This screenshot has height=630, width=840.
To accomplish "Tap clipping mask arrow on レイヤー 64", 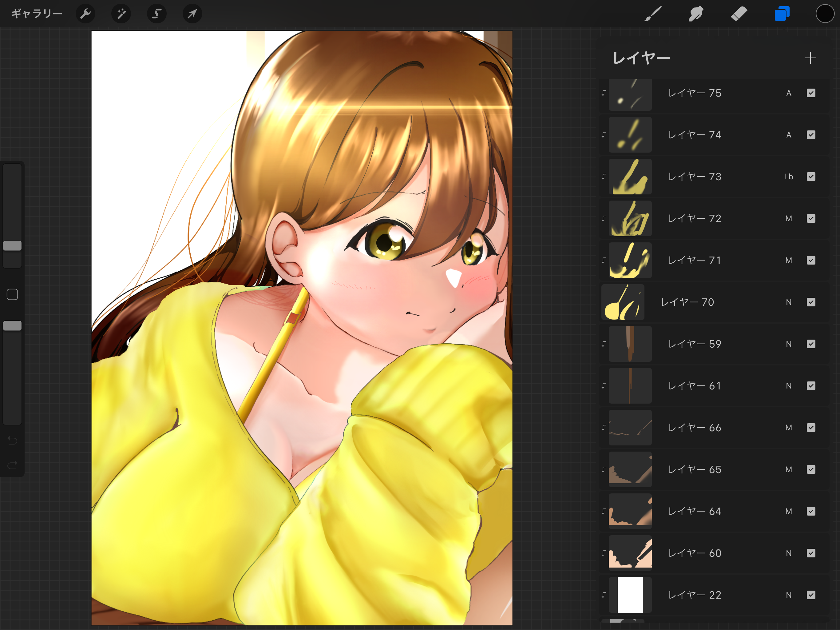I will (604, 511).
